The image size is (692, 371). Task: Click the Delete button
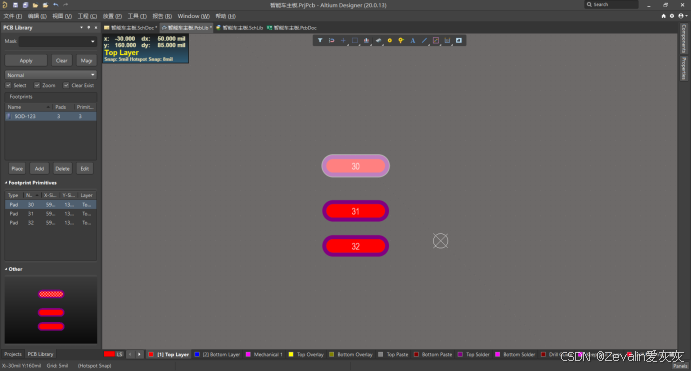tap(62, 169)
